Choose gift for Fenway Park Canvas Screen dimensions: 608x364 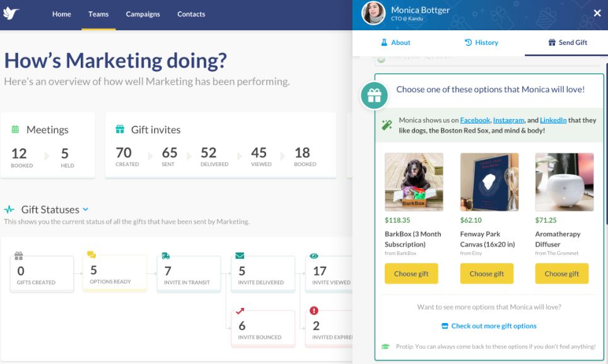coord(487,274)
